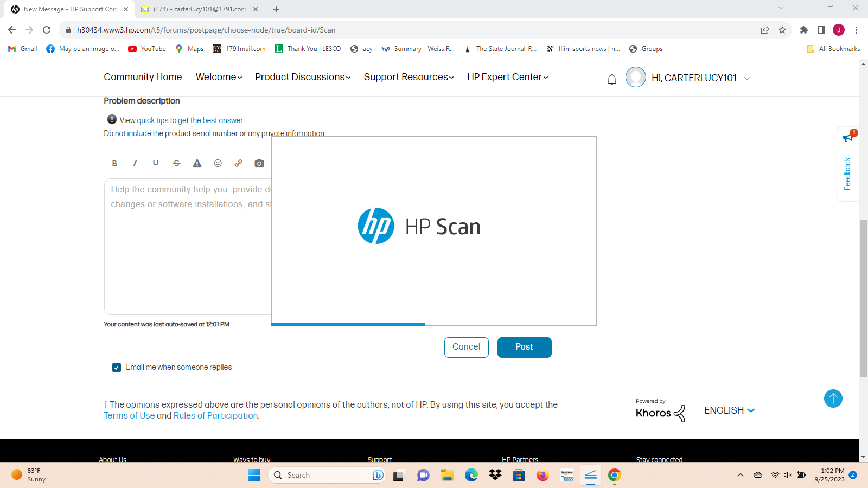Open notifications bell icon
The image size is (868, 488).
pos(612,79)
